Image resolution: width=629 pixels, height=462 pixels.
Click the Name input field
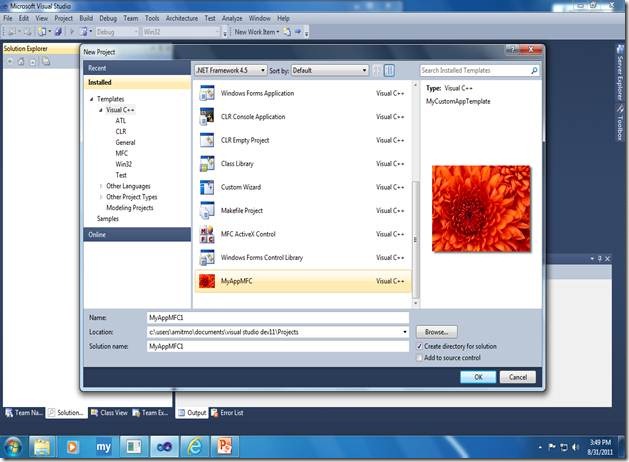pos(278,318)
